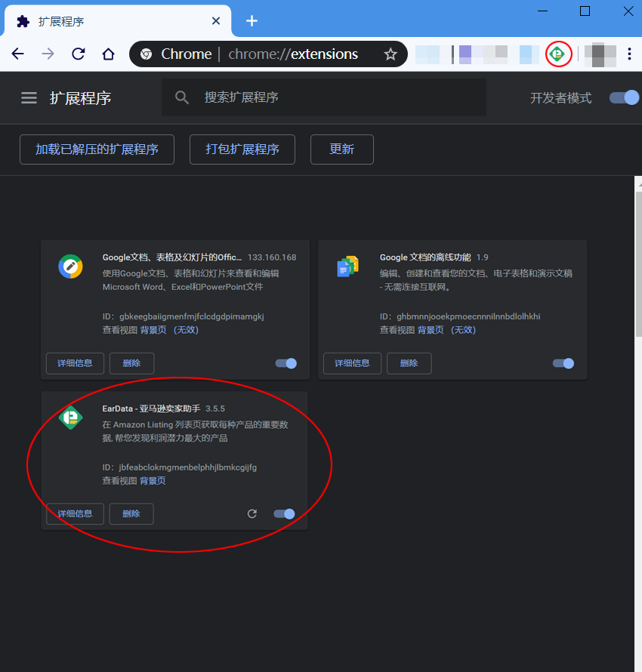Go back with the browser back arrow
Viewport: 642px width, 672px height.
coord(18,54)
